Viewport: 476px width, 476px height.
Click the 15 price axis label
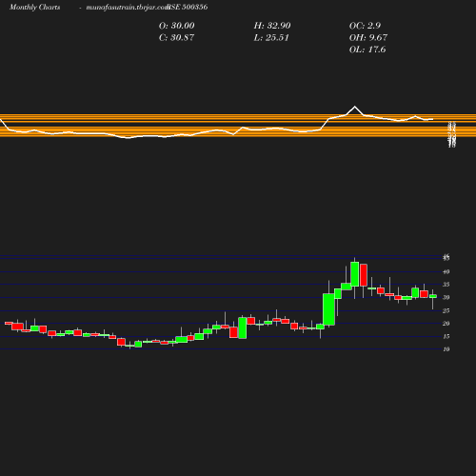[x=446, y=336]
